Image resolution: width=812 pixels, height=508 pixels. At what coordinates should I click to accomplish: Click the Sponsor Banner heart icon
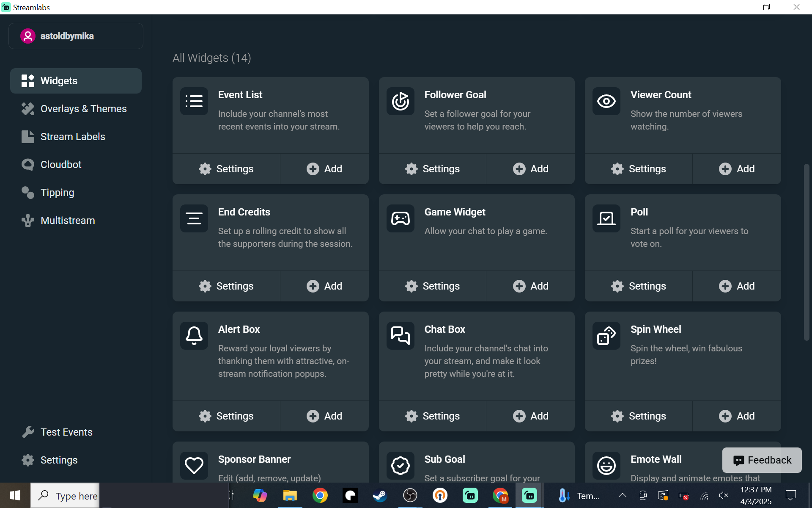click(194, 465)
